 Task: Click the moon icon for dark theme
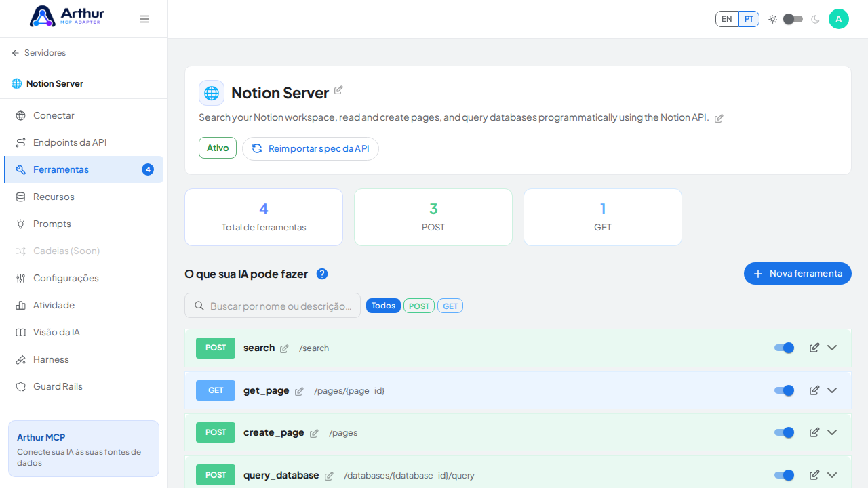[815, 19]
